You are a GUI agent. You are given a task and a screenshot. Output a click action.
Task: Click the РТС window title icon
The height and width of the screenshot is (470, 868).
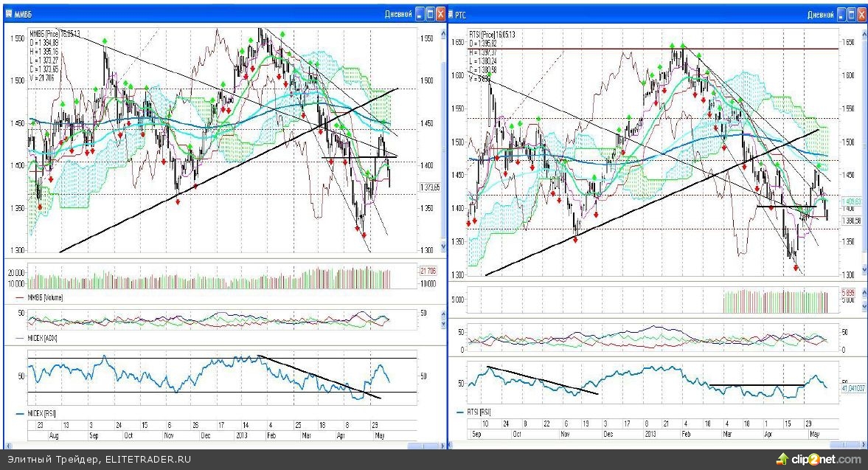pos(451,14)
